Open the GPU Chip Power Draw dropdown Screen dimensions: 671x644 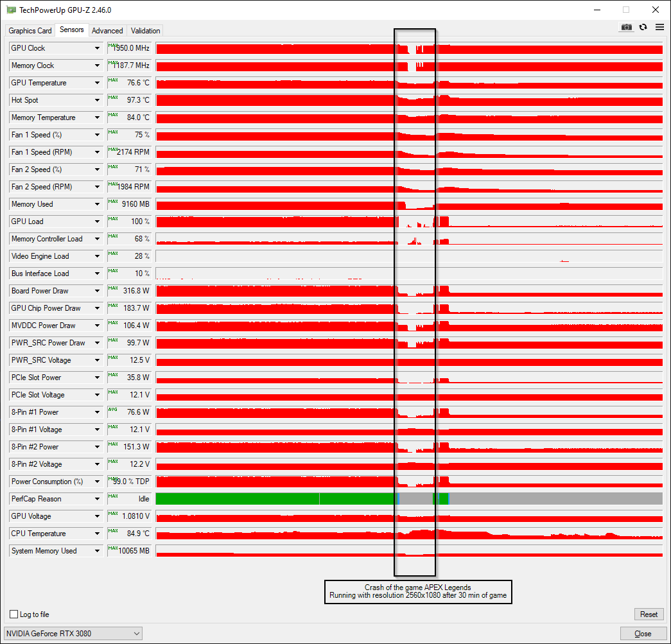coord(97,308)
